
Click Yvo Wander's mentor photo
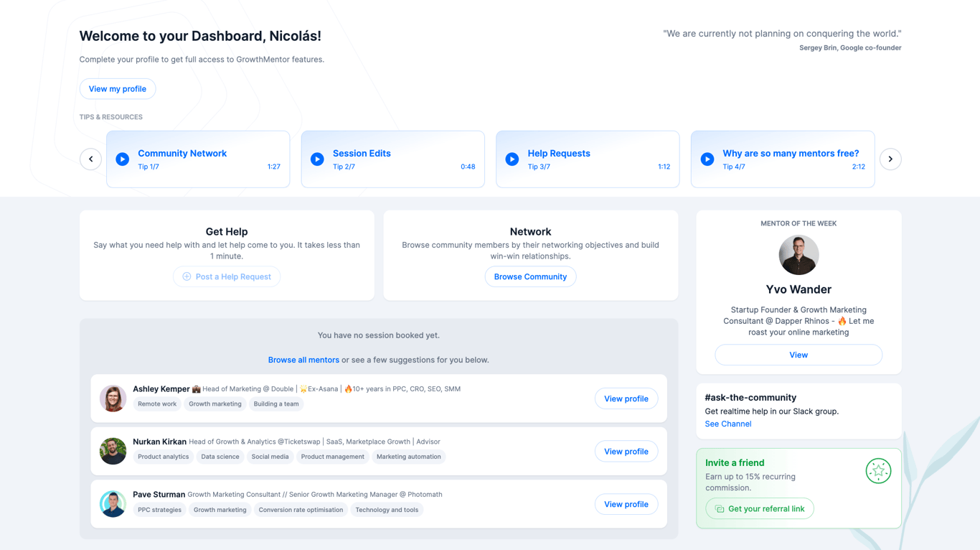[x=798, y=255]
